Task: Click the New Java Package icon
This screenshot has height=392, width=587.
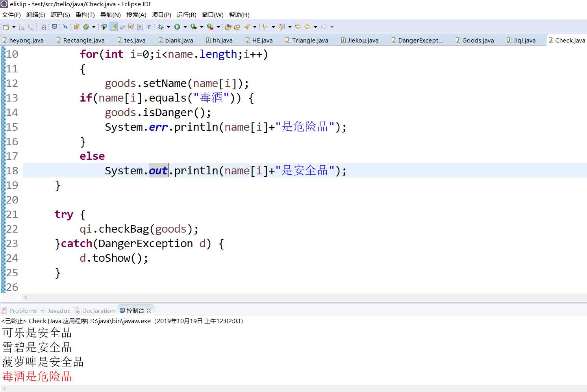Action: [77, 27]
